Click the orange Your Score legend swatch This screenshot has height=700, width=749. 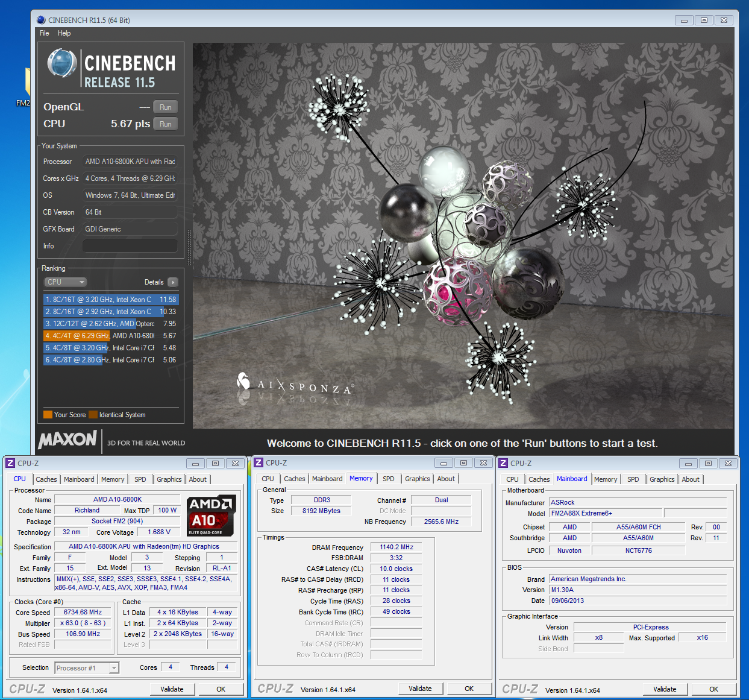48,414
